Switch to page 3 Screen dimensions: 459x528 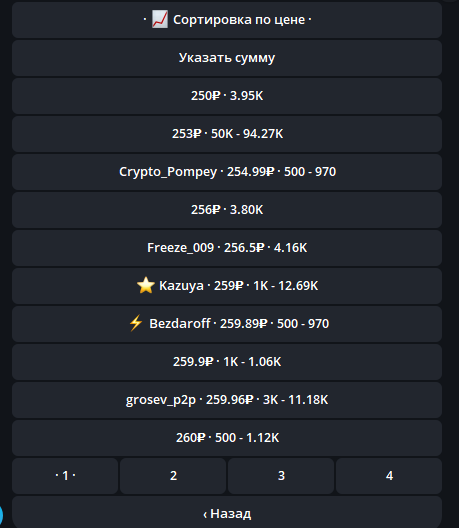click(281, 476)
